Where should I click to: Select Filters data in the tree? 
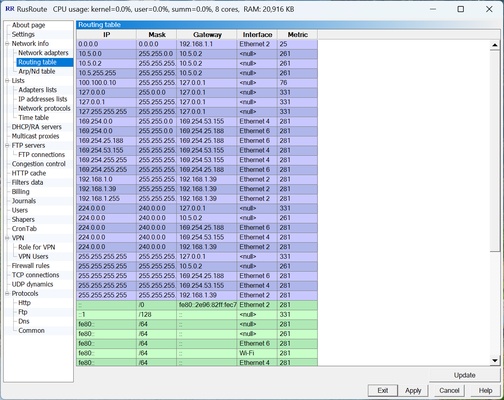click(27, 182)
